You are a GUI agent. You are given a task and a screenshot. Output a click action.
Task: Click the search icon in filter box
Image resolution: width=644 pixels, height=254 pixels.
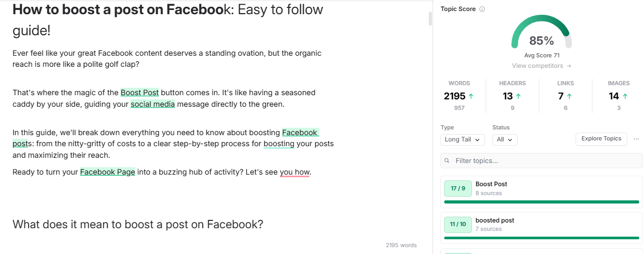coord(447,161)
